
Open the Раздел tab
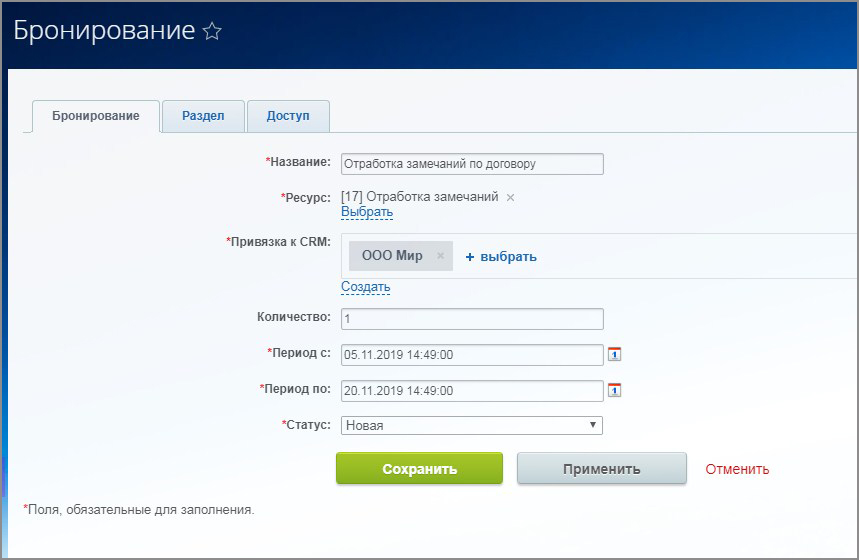pos(203,116)
